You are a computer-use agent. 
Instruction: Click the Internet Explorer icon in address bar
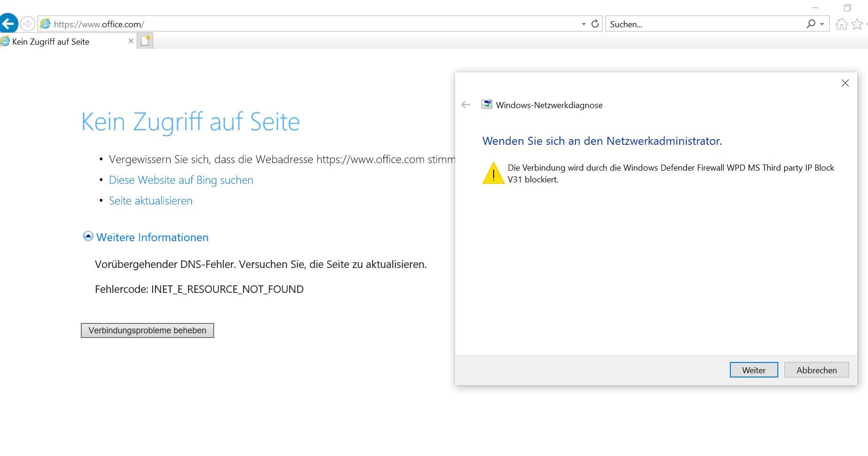tap(46, 24)
